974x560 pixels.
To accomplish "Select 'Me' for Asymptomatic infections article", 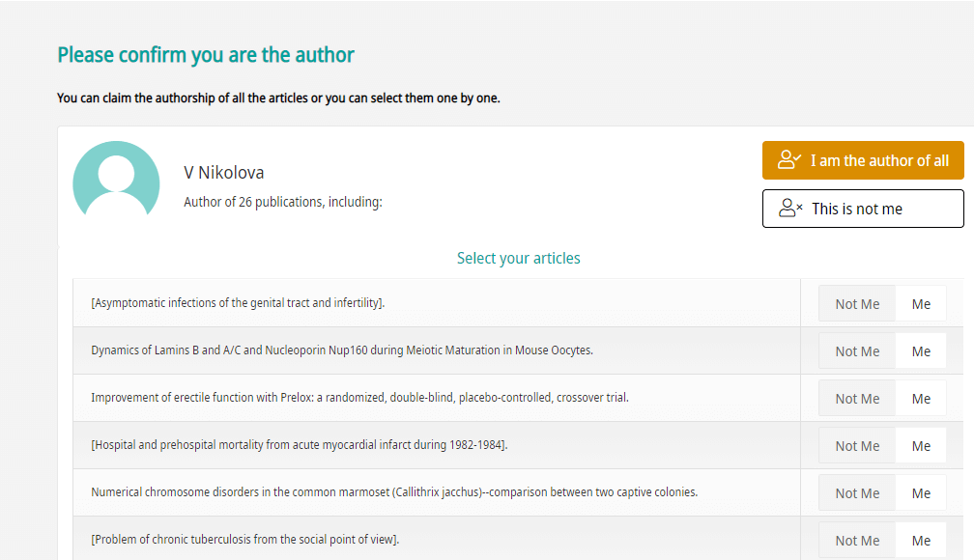I will pos(921,303).
